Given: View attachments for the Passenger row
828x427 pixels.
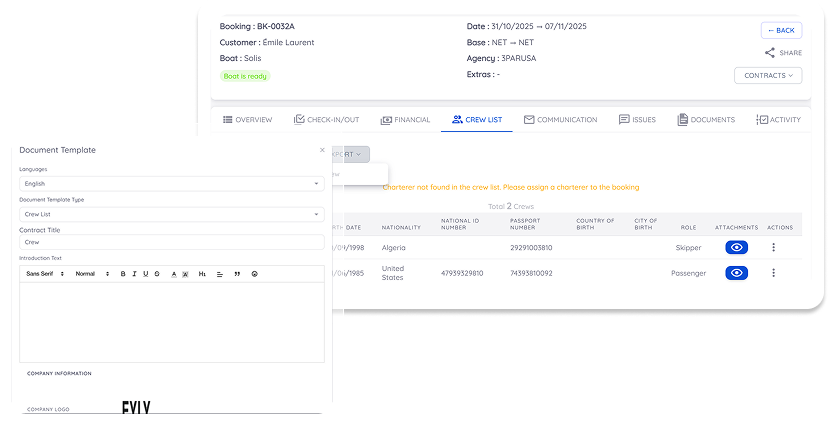Looking at the screenshot, I should 736,273.
